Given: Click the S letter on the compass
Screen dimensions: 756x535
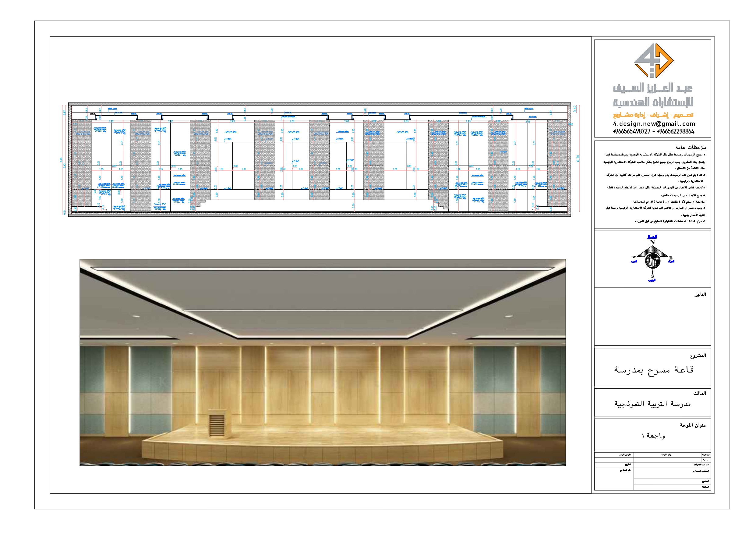Looking at the screenshot, I should 652,276.
